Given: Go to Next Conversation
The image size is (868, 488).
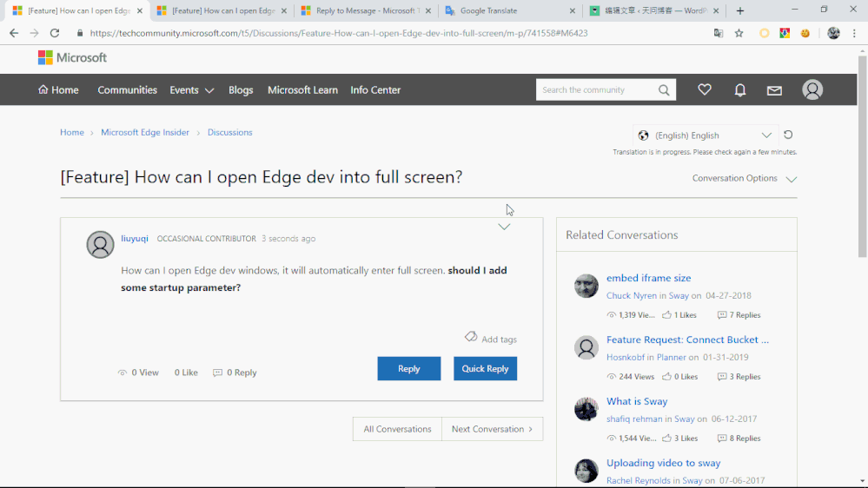Looking at the screenshot, I should coord(492,429).
